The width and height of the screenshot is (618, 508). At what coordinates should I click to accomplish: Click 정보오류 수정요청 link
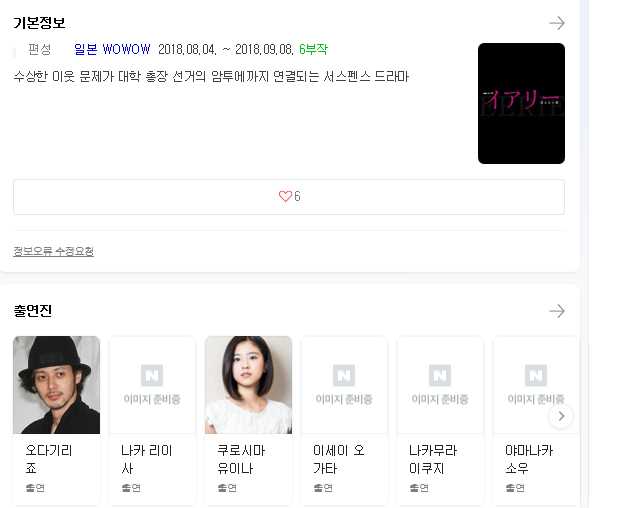(54, 251)
